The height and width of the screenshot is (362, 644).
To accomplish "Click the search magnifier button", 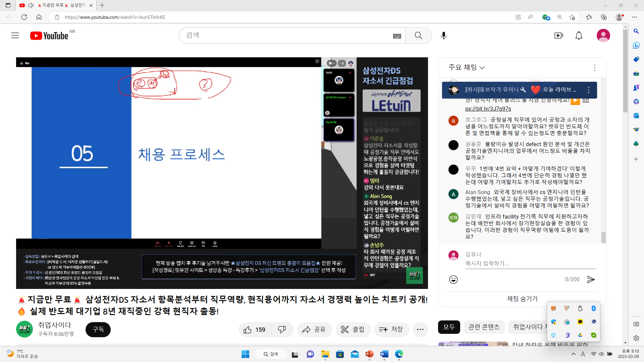I will click(x=418, y=36).
